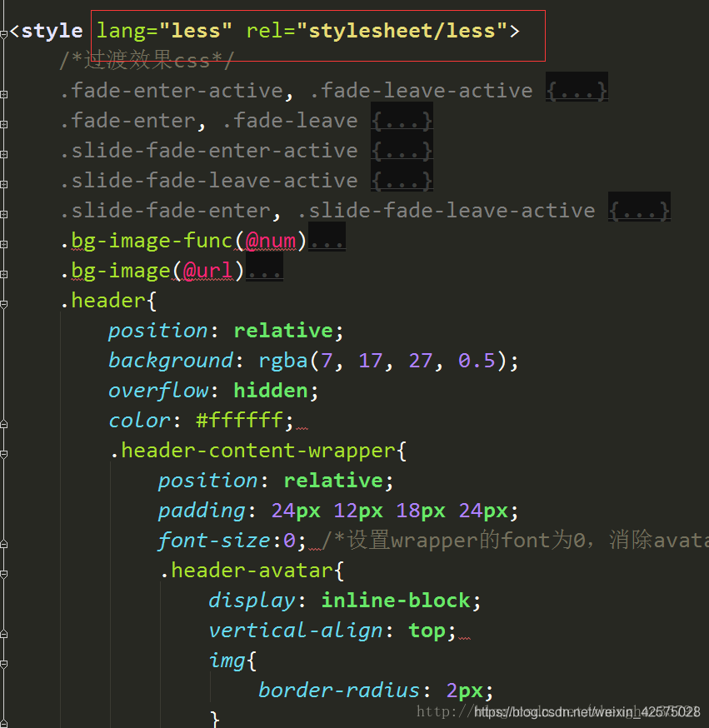Viewport: 709px width, 728px height.
Task: Click the hidden value
Action: click(x=271, y=391)
